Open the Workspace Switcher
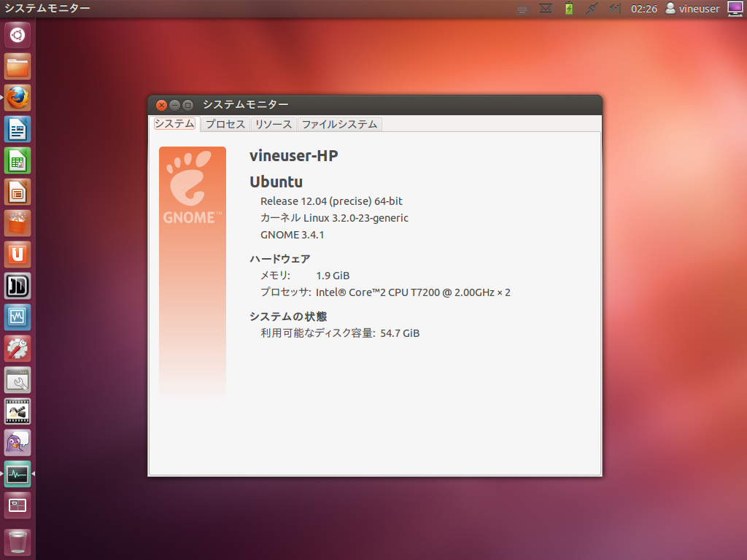747x560 pixels. click(18, 506)
